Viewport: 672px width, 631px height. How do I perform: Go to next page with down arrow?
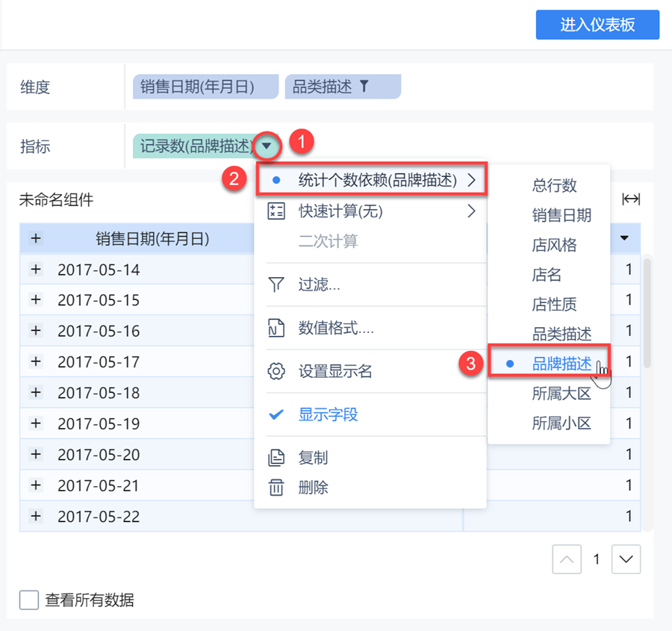tap(626, 559)
